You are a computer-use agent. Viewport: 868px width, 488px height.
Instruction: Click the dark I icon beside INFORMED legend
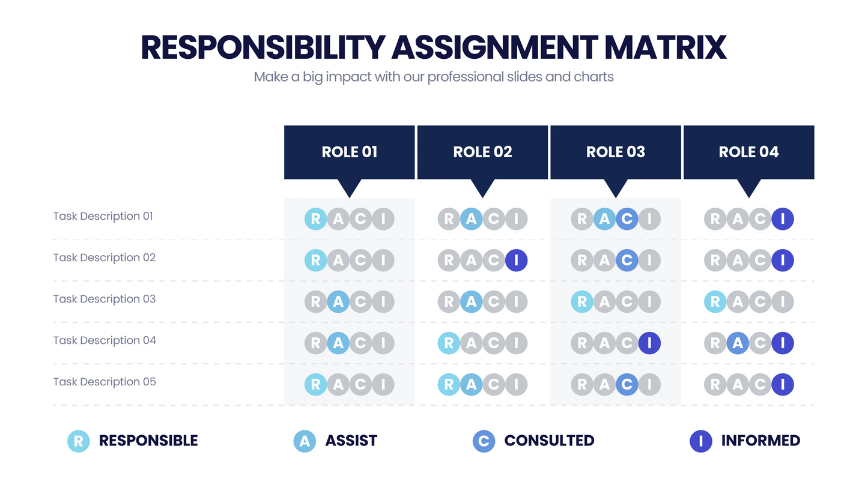click(x=701, y=441)
